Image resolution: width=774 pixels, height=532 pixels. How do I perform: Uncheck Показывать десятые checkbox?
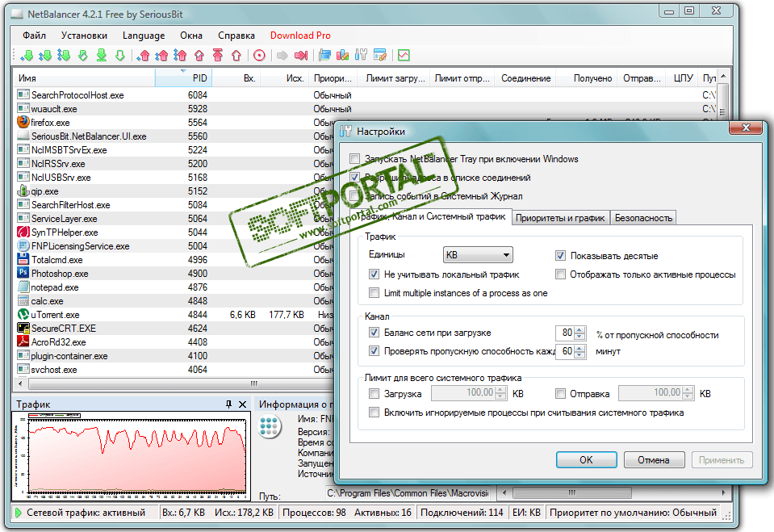(x=560, y=255)
